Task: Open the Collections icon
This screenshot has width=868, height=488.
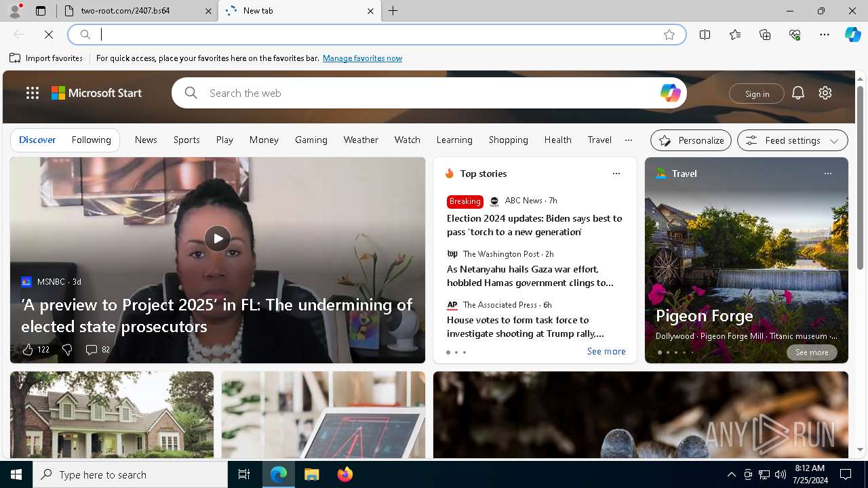Action: (x=765, y=35)
